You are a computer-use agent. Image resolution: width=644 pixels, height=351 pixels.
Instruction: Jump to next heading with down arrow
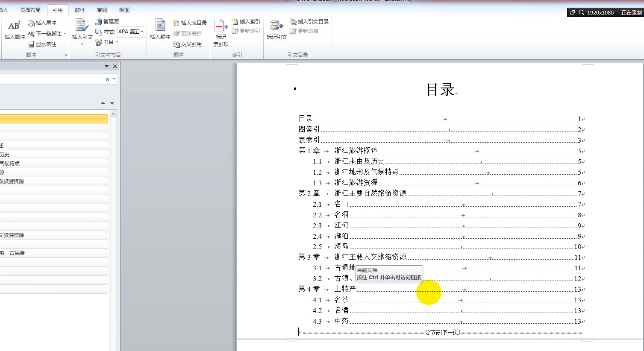(112, 103)
